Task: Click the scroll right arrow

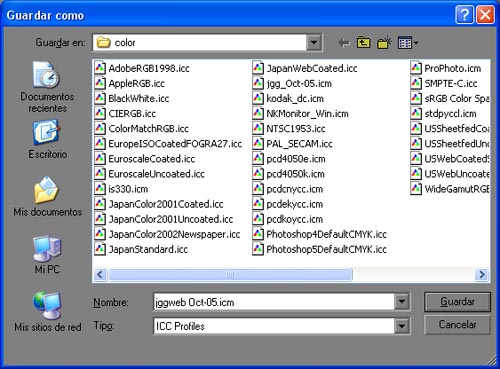Action: (482, 275)
